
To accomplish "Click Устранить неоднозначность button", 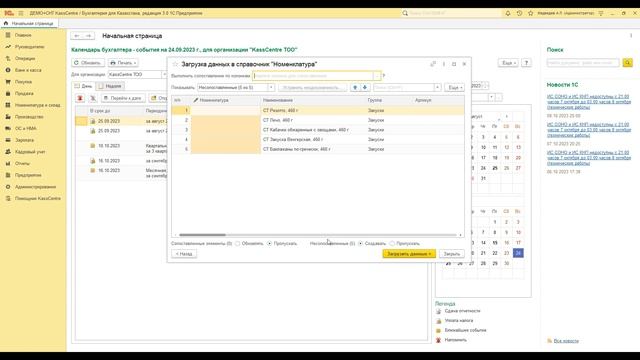I will point(313,87).
